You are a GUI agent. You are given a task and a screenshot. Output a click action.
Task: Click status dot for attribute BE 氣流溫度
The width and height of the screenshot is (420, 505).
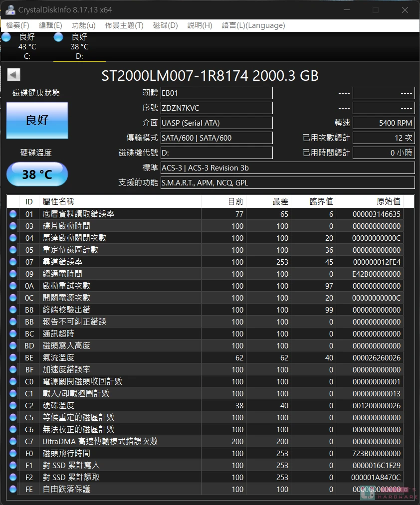pyautogui.click(x=13, y=357)
